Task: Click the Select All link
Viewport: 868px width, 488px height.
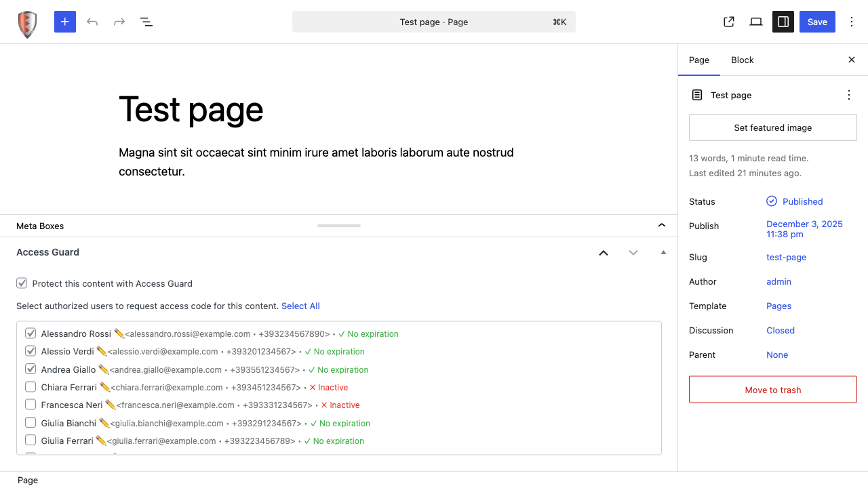Action: point(300,306)
